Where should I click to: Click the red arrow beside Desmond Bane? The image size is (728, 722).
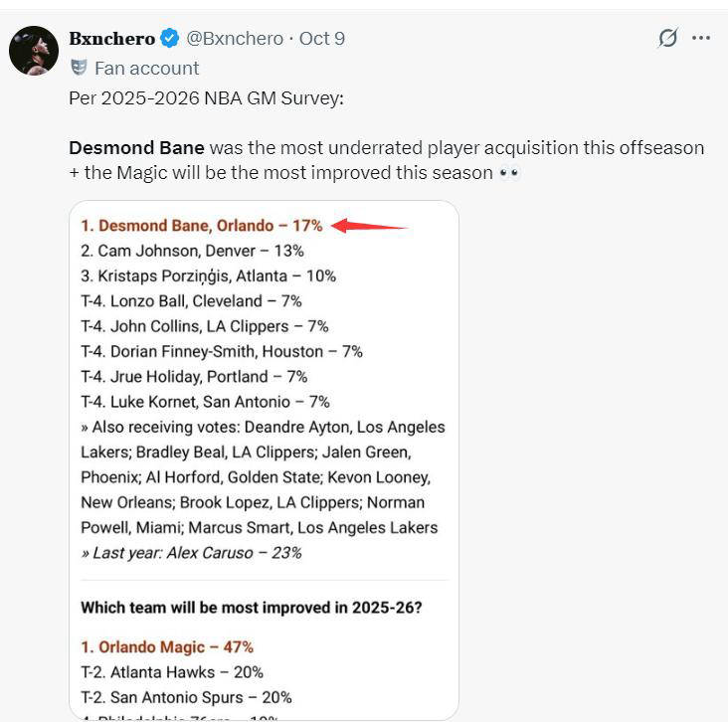[x=368, y=226]
